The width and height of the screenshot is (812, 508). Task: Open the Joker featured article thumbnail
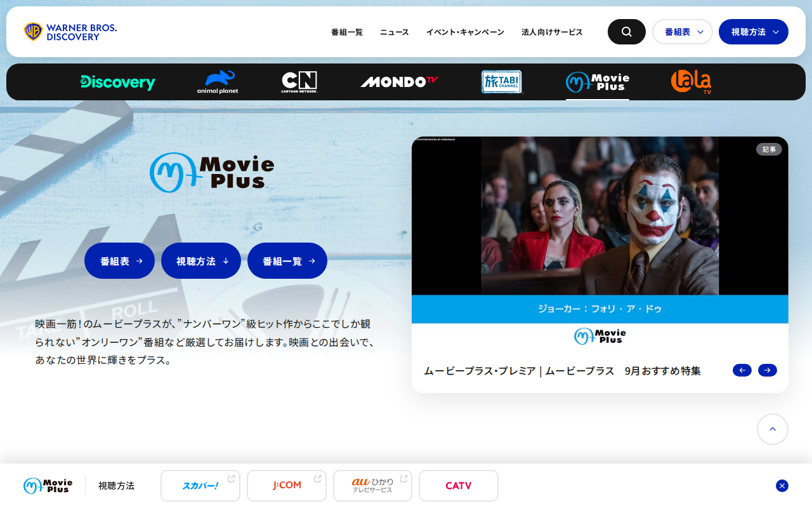(600, 216)
